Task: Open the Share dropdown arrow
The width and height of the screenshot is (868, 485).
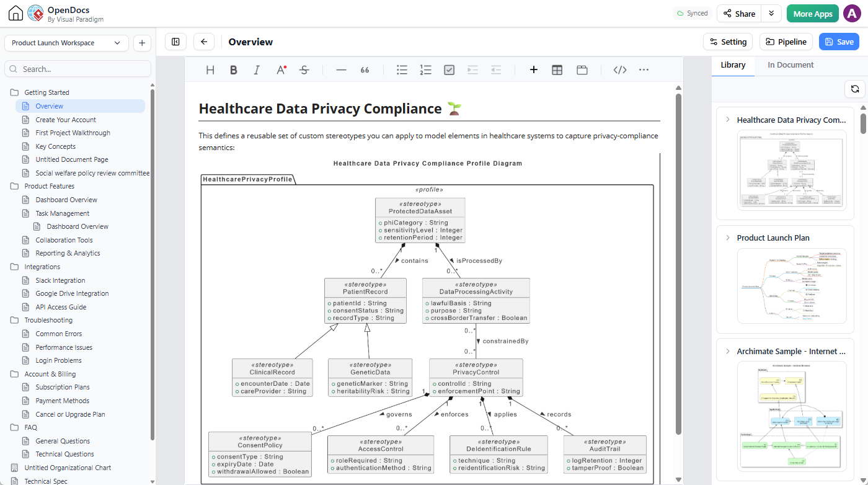Action: pyautogui.click(x=771, y=14)
